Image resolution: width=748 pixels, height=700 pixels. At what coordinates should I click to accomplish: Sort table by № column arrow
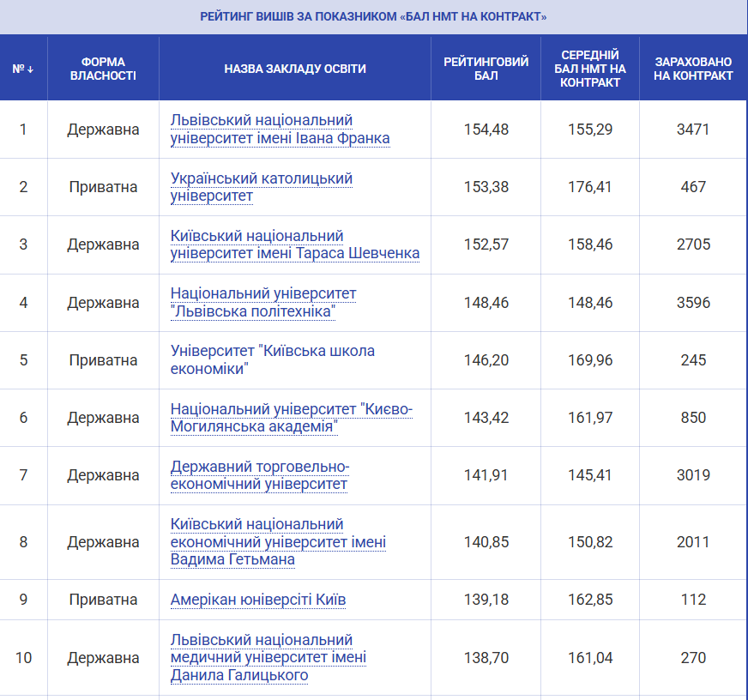(x=23, y=69)
